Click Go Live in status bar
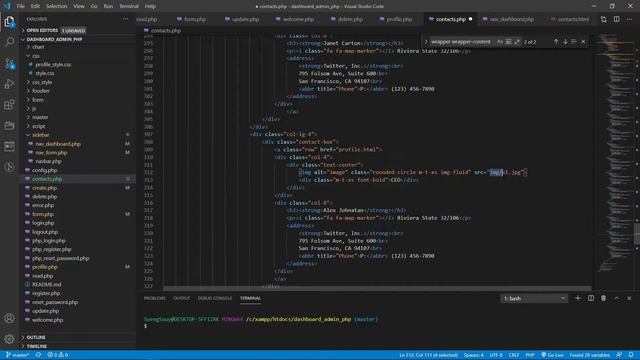This screenshot has width=640, height=360. (552, 355)
